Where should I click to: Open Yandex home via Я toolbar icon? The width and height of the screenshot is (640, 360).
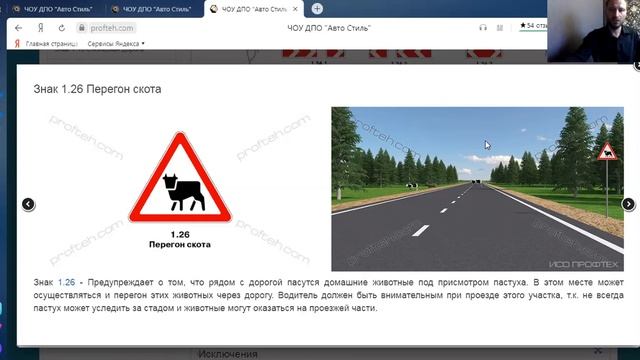pyautogui.click(x=40, y=28)
